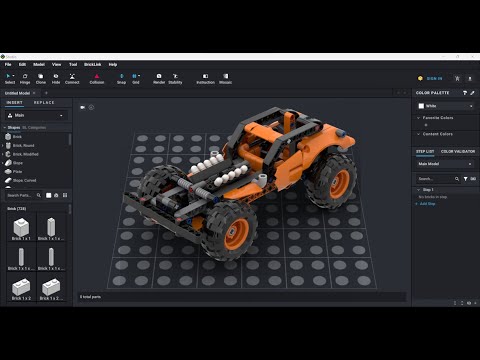Viewport: 480px width, 360px height.
Task: Click the upload icon at top right
Action: [470, 79]
